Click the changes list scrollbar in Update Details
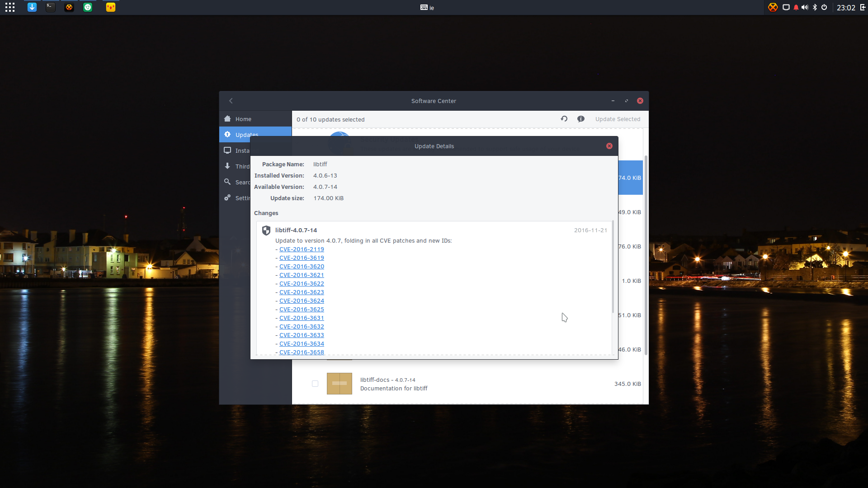868x488 pixels. point(613,267)
